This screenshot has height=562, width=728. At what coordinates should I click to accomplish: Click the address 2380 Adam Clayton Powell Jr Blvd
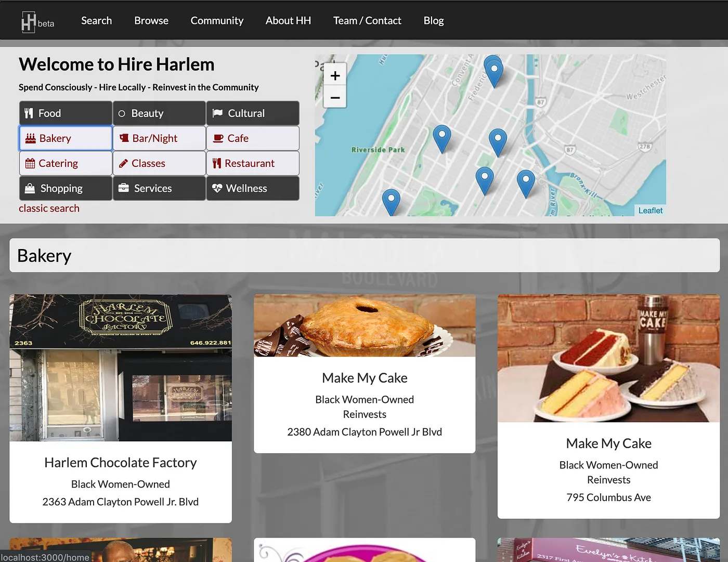click(x=365, y=432)
